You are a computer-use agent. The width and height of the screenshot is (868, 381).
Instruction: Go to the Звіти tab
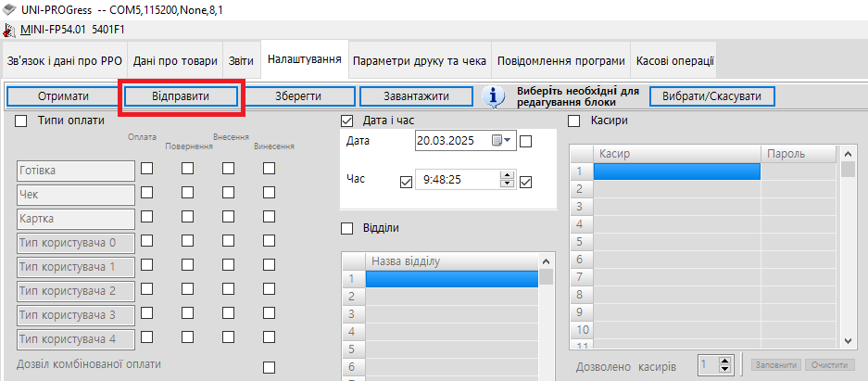tap(242, 61)
